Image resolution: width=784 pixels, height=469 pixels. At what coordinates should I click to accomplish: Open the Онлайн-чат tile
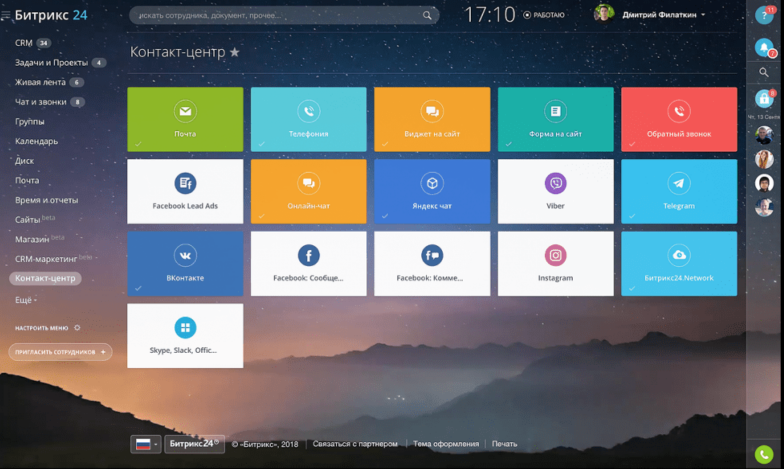coord(308,192)
